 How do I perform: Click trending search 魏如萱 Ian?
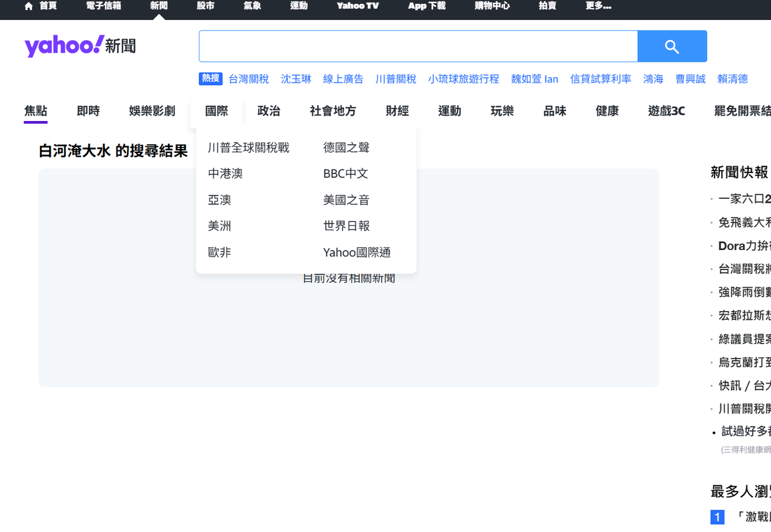click(534, 78)
